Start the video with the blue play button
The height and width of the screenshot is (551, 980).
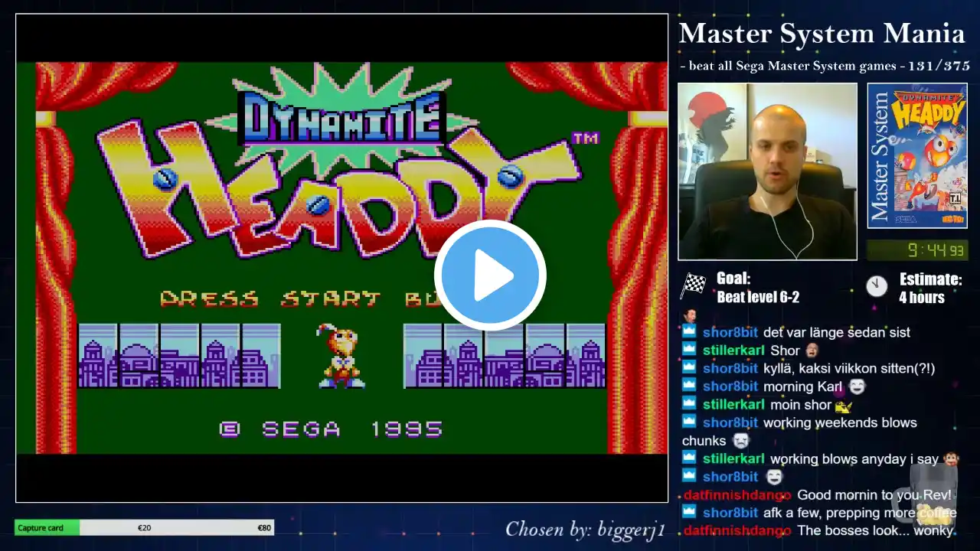[x=490, y=275]
